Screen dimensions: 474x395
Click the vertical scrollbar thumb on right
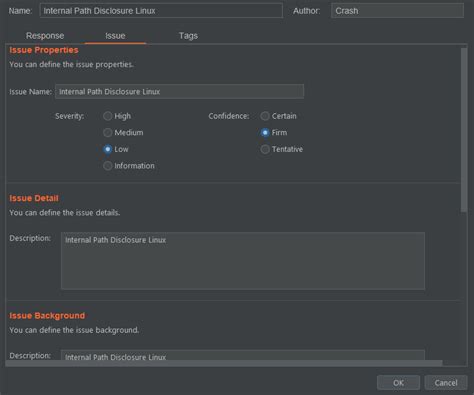tap(464, 130)
